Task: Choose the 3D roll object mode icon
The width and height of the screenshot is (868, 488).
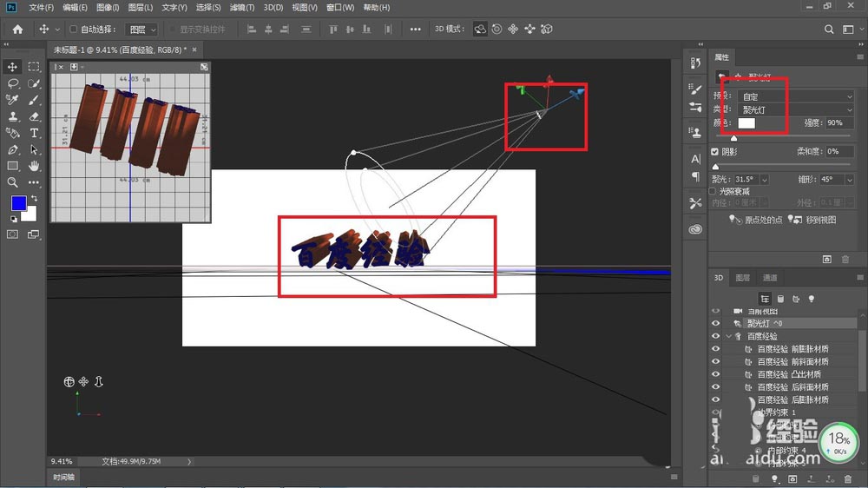Action: 497,30
